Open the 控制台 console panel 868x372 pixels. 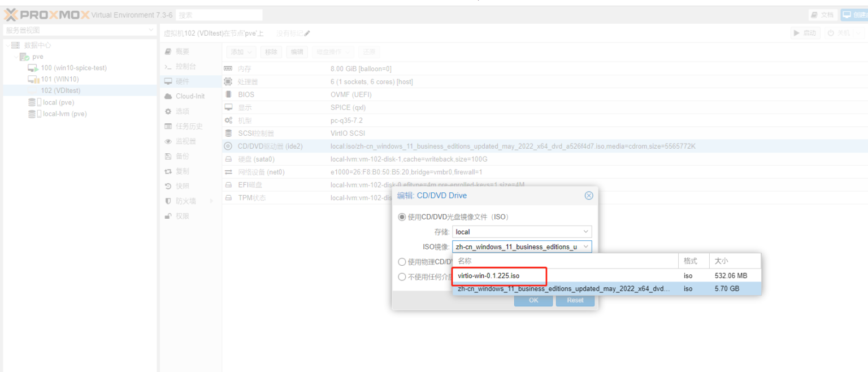185,67
